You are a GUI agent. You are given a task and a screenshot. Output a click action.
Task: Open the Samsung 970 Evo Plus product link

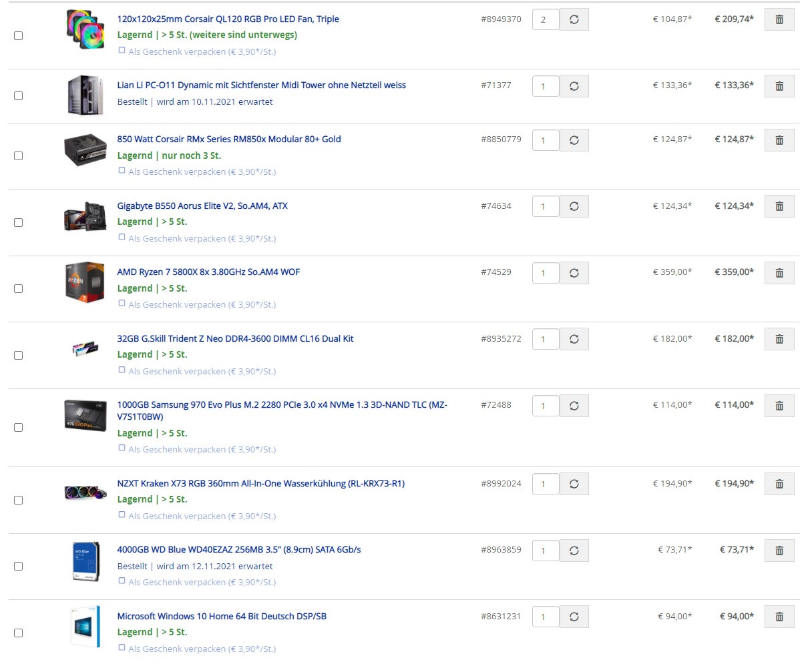[x=282, y=410]
